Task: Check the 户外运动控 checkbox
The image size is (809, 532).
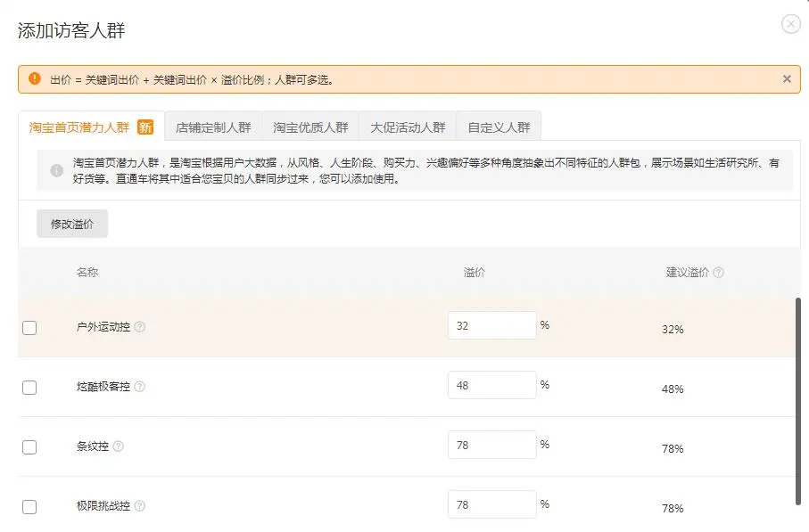Action: click(x=29, y=328)
